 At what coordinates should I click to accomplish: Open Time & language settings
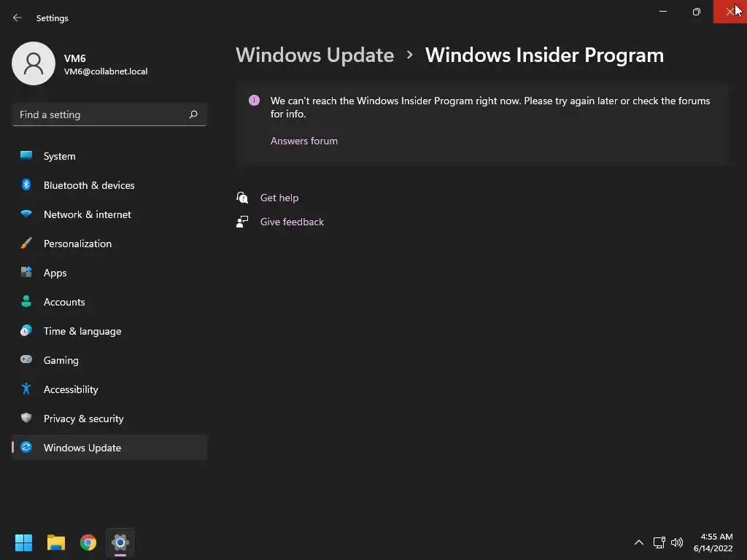click(x=109, y=331)
